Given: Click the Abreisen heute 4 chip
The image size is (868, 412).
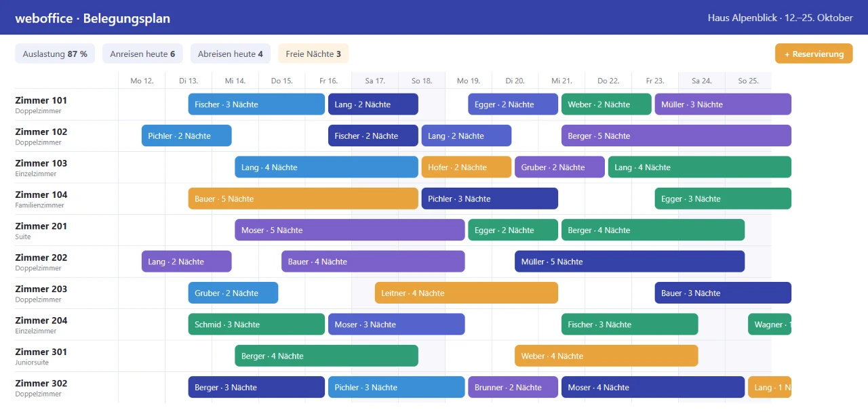Looking at the screenshot, I should click(x=231, y=54).
